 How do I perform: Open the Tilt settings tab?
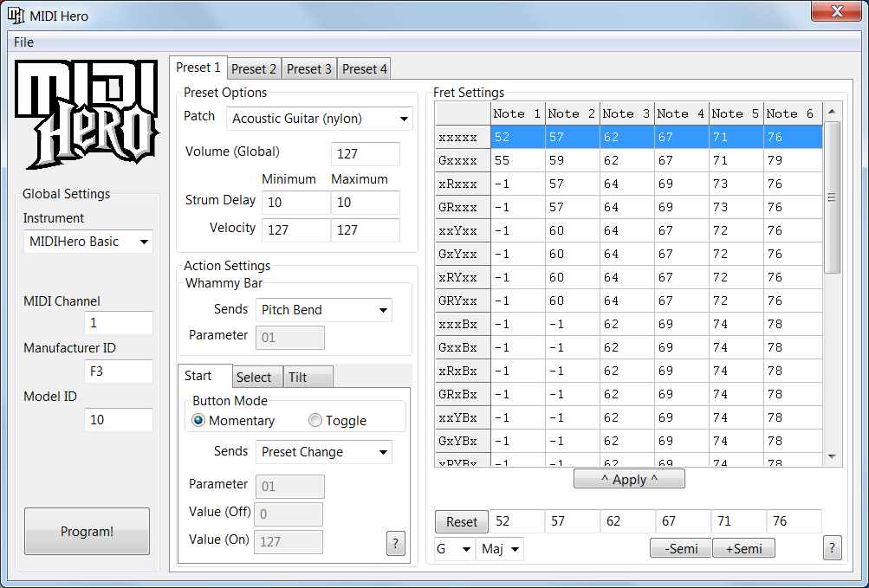308,378
